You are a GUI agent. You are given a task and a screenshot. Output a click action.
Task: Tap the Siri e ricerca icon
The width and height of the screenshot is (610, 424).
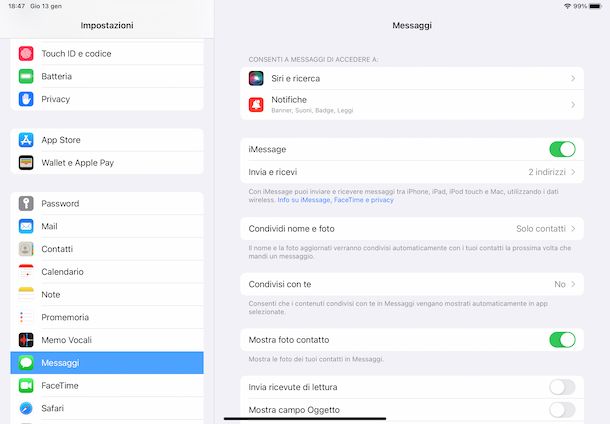[256, 78]
